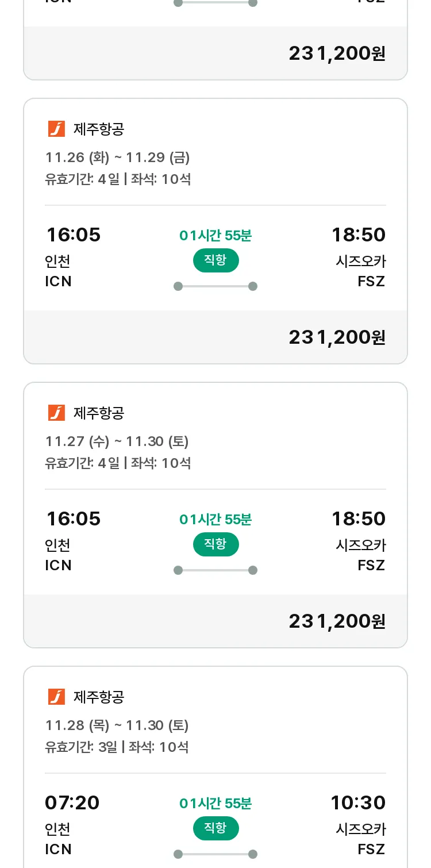Viewport: 431px width, 868px height.
Task: Click Jeju Air logo on 11.26 flight card
Action: (56, 129)
